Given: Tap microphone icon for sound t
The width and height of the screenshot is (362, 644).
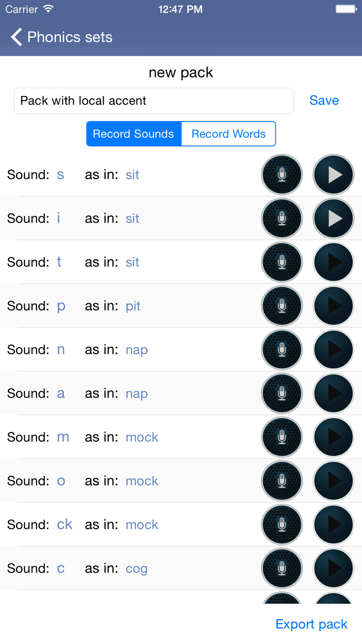Looking at the screenshot, I should coord(282,262).
